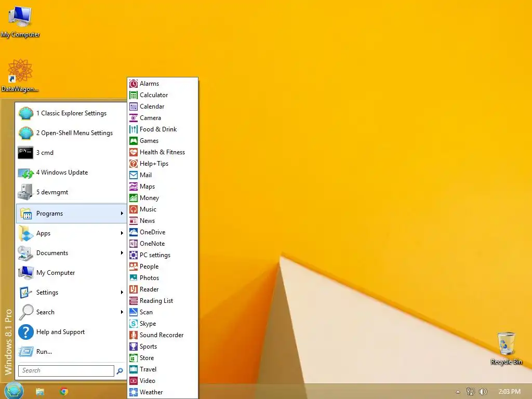Image resolution: width=532 pixels, height=399 pixels.
Task: Show hidden tray icons arrow
Action: point(458,392)
